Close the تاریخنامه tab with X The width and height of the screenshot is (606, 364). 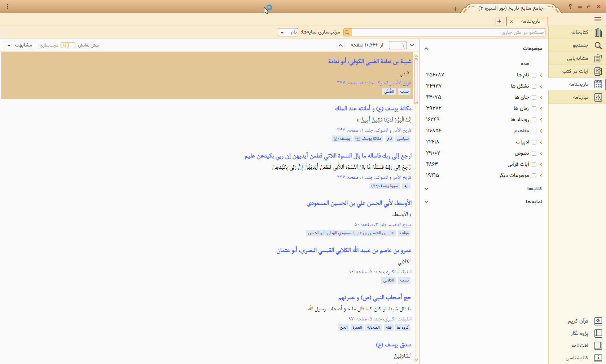point(511,22)
